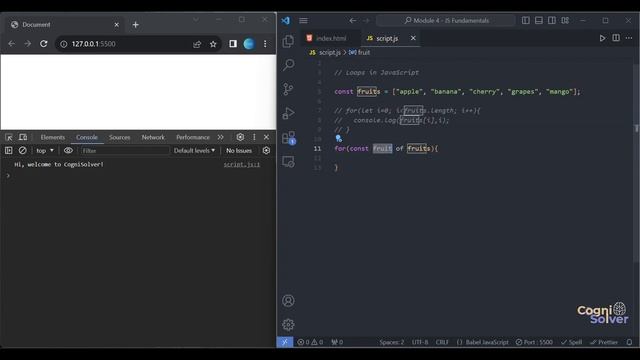640x360 pixels.
Task: Open editor More Actions ellipsis
Action: (629, 38)
